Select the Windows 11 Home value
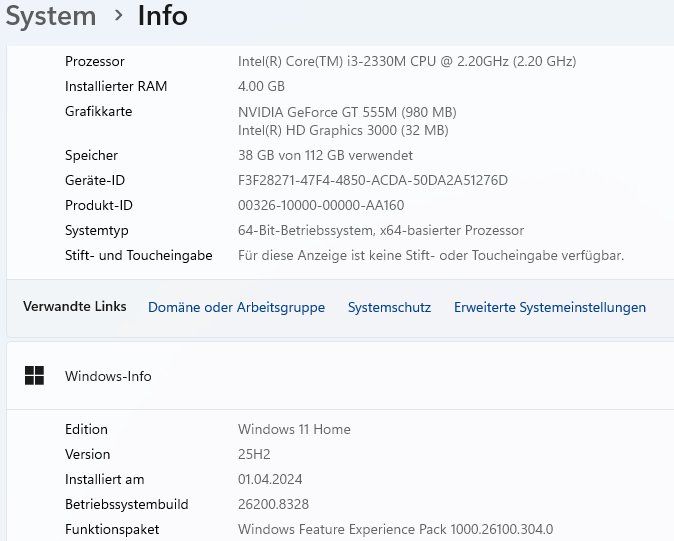The height and width of the screenshot is (541, 674). [294, 429]
